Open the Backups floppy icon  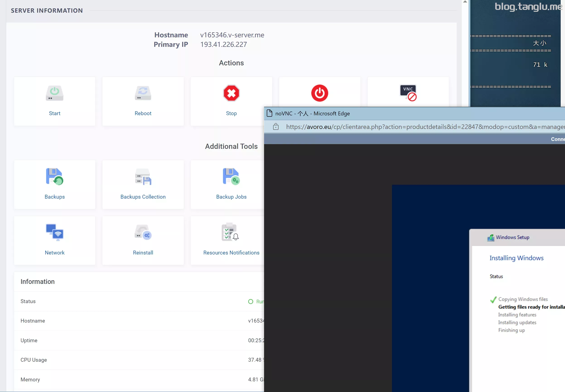click(54, 176)
